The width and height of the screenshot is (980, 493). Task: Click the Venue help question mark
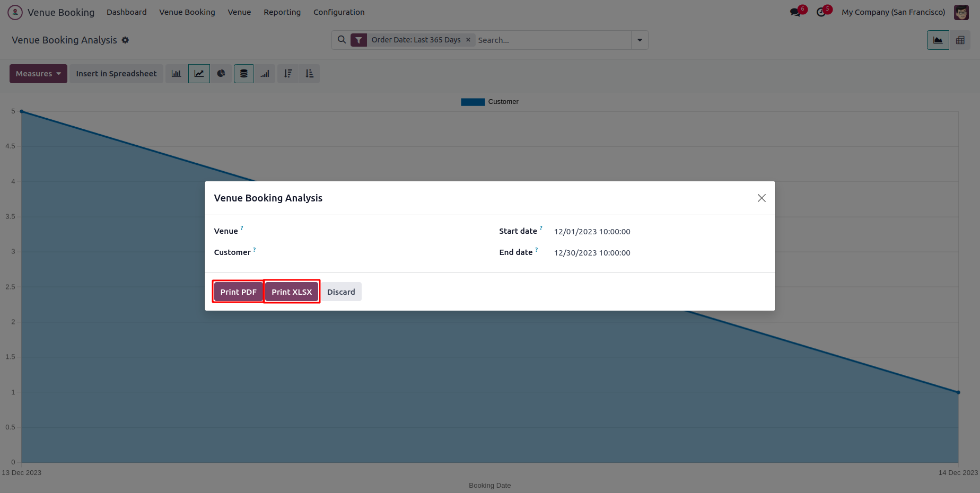point(242,228)
